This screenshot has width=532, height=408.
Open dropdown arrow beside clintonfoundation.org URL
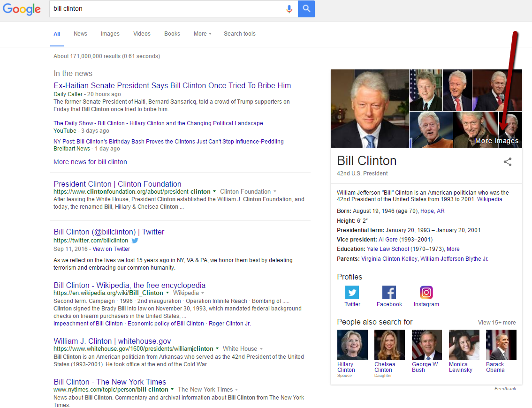point(214,192)
